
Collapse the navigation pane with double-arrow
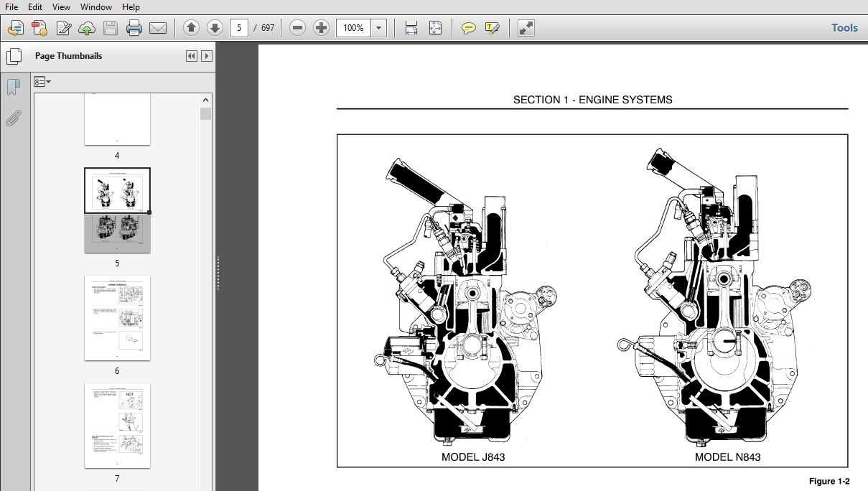pyautogui.click(x=192, y=56)
